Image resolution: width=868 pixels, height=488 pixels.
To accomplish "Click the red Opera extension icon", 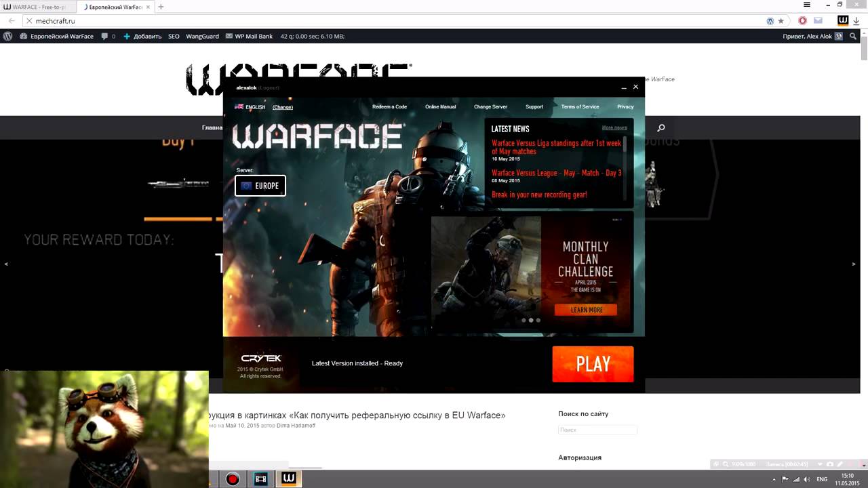I will [804, 21].
